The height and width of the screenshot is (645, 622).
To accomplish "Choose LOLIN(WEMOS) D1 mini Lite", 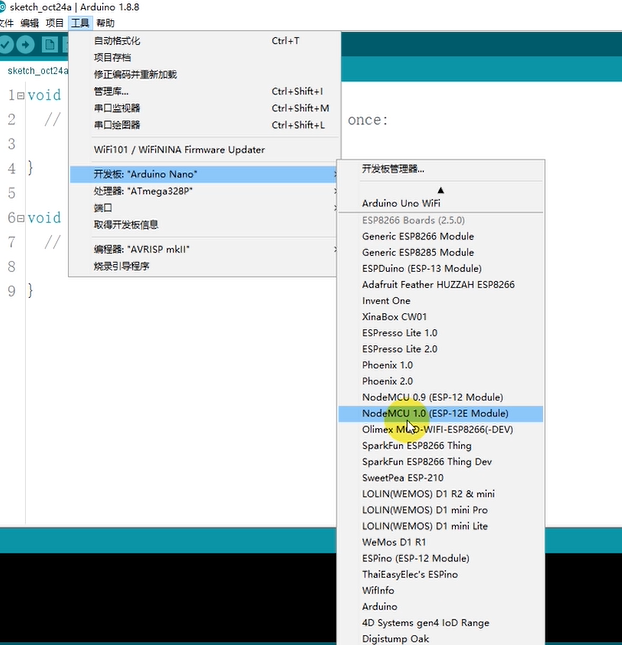I will 441,526.
